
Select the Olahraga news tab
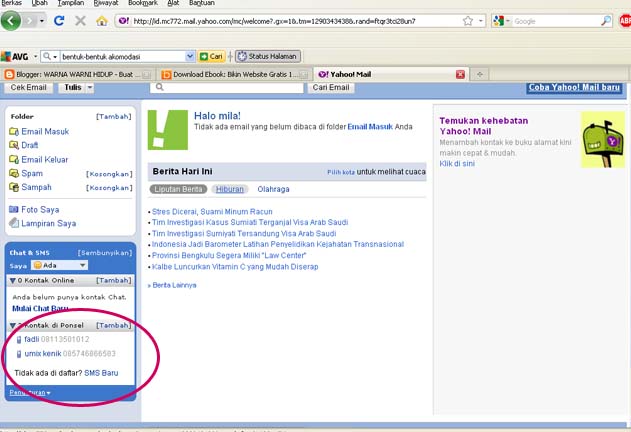coord(273,189)
